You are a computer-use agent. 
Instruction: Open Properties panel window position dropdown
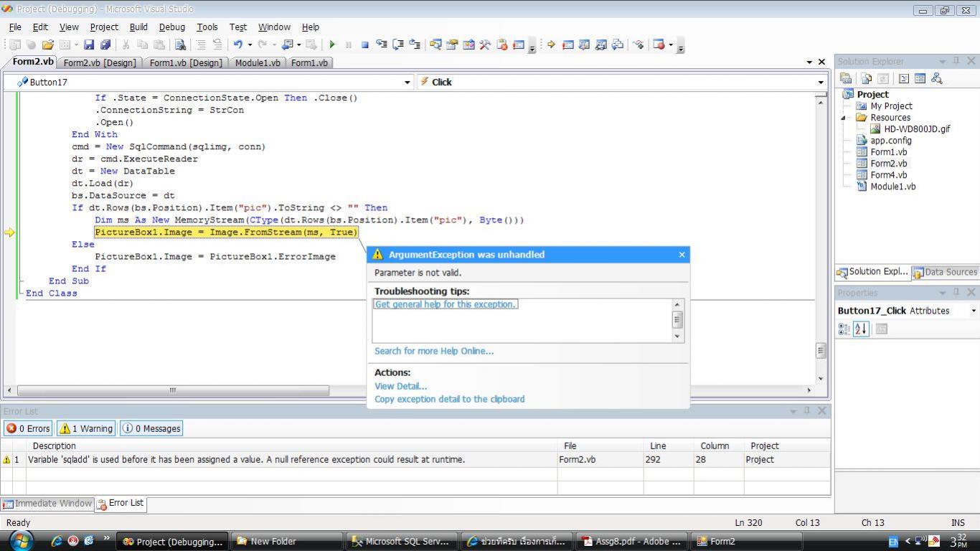click(x=942, y=293)
